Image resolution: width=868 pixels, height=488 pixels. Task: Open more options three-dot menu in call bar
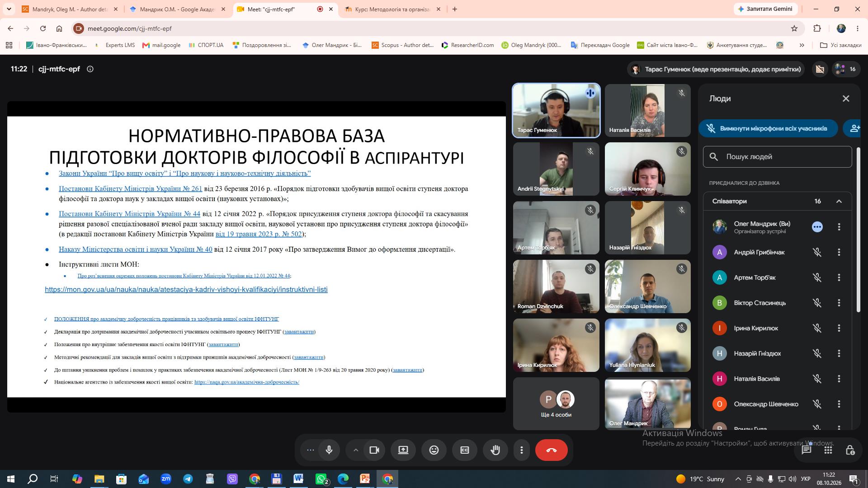pos(522,450)
